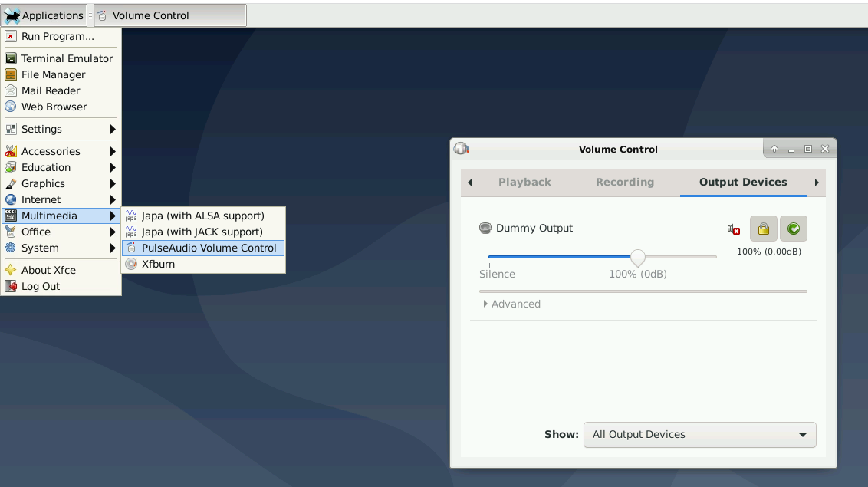Open Japa with JACK support
This screenshot has width=868, height=487.
[203, 232]
